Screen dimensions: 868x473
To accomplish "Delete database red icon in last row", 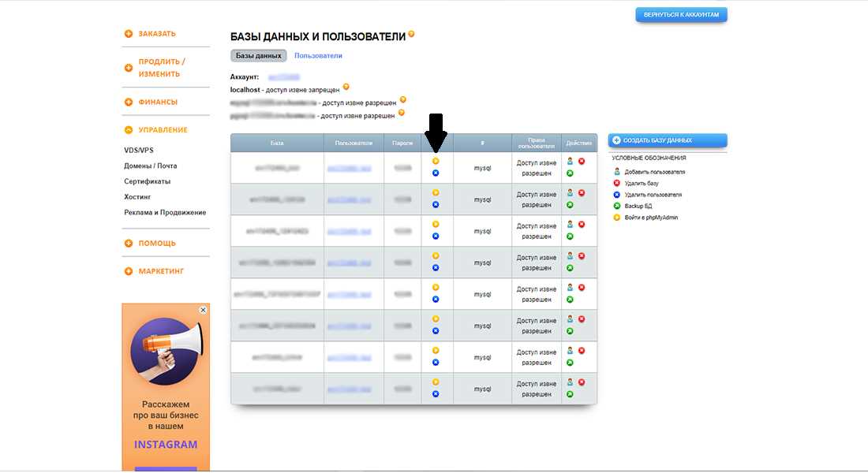I will [x=582, y=382].
